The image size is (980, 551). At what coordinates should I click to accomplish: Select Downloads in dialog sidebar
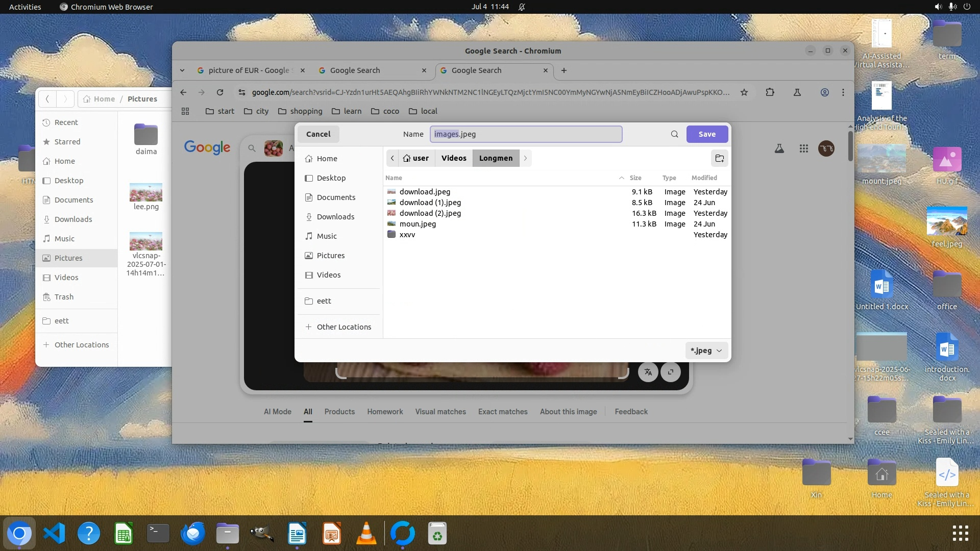point(335,217)
